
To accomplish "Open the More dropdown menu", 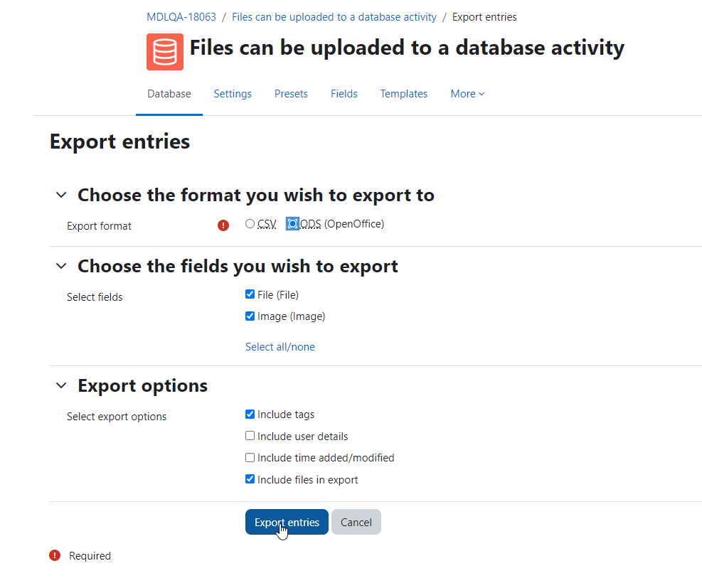I will click(x=467, y=94).
